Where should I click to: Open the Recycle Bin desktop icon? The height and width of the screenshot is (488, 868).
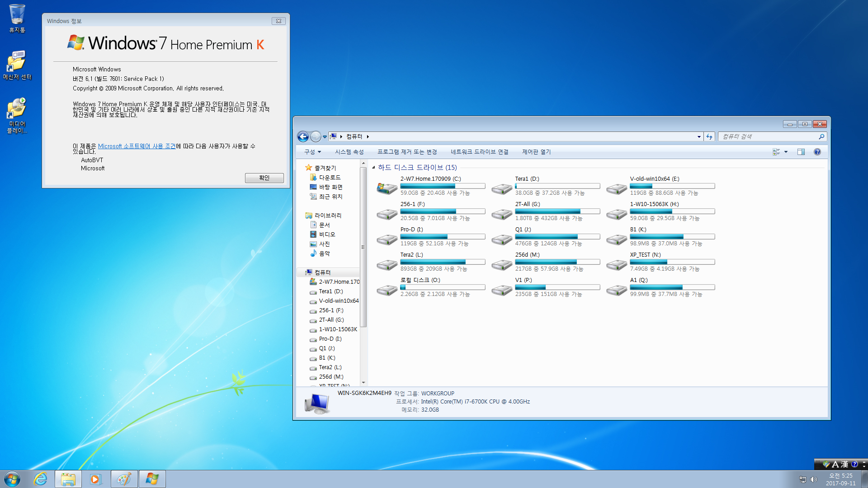(x=17, y=18)
